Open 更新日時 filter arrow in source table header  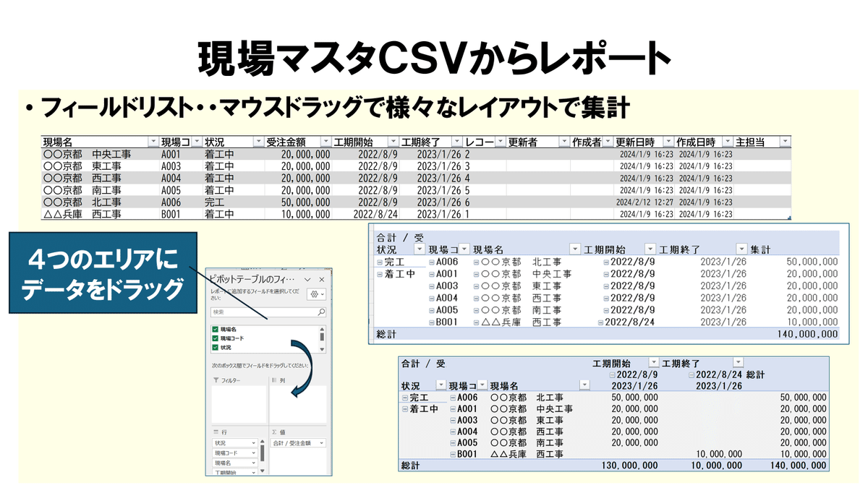(x=669, y=142)
